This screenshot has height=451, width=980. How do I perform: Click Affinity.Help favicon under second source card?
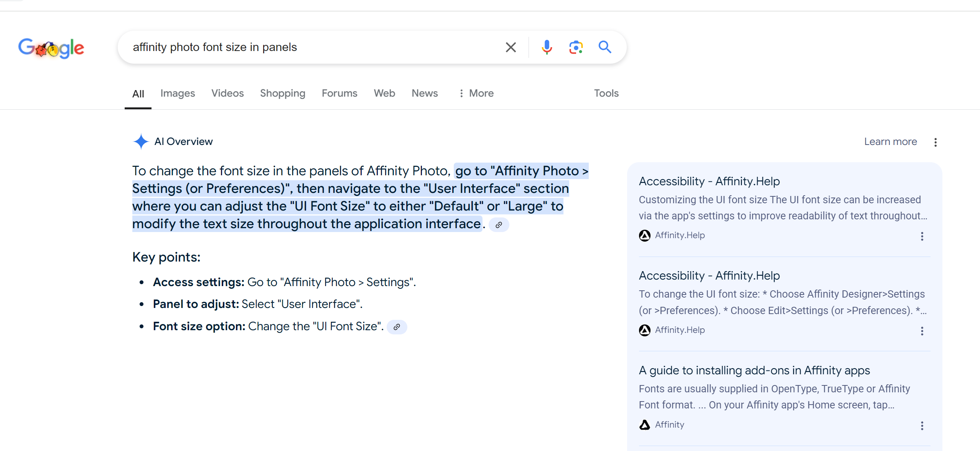(x=645, y=330)
